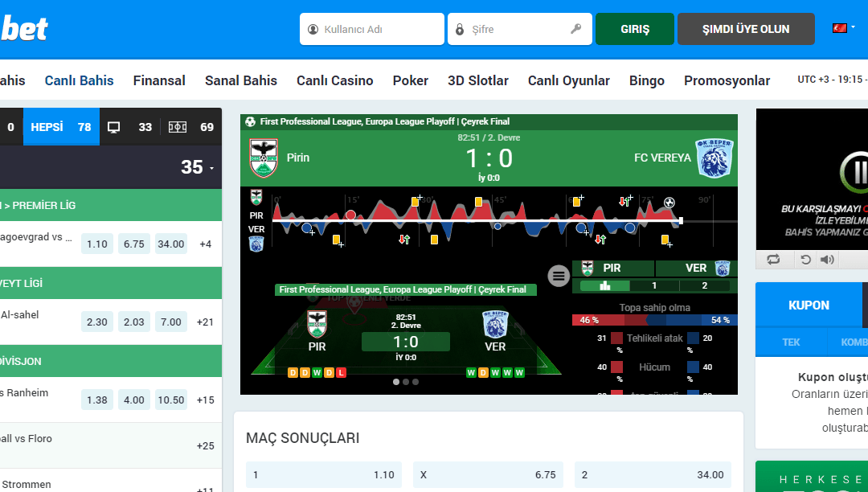Image resolution: width=868 pixels, height=492 pixels.
Task: Click the key icon in password field
Action: tap(575, 29)
